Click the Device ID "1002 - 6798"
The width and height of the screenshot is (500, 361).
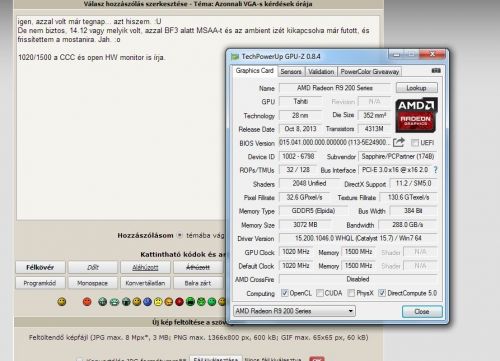tap(298, 156)
